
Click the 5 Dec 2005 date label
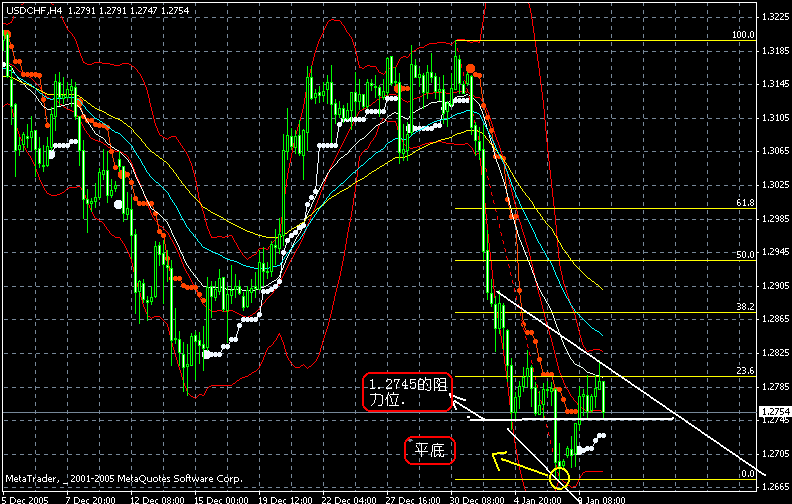pos(25,500)
